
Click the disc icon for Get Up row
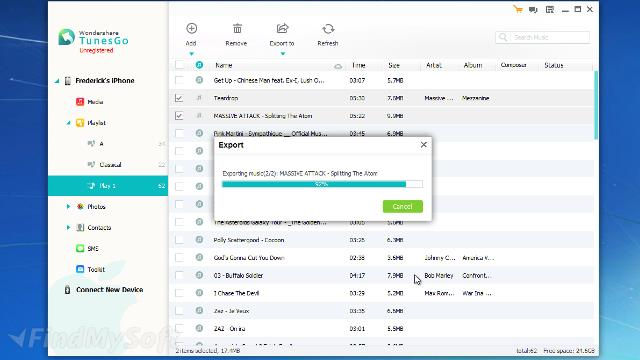coord(199,80)
